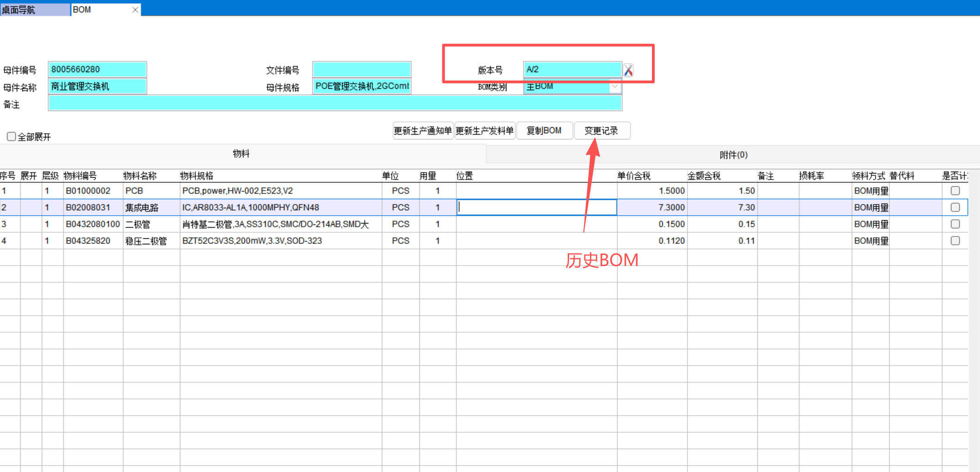Select the B01000002 PCB material row

[88, 191]
